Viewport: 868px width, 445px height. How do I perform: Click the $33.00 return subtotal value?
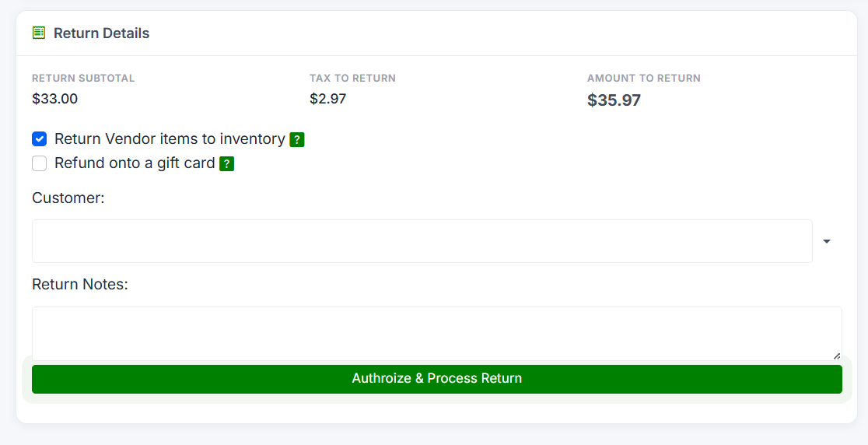[54, 99]
